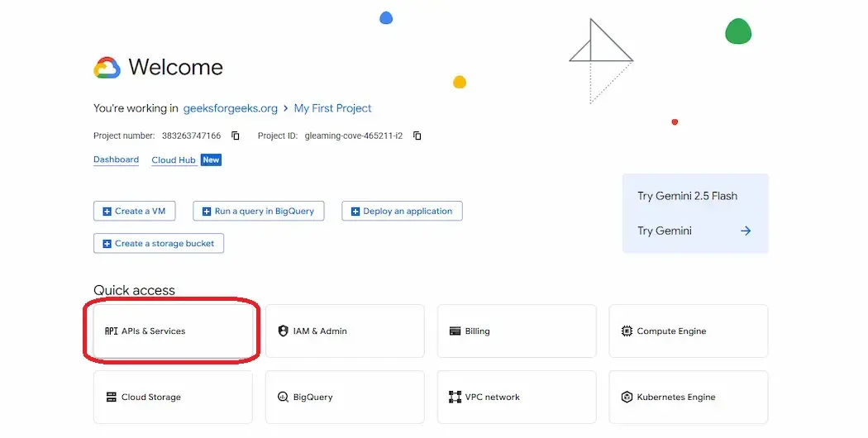The height and width of the screenshot is (438, 868).
Task: Open the Compute Engine quick access card
Action: tap(689, 331)
